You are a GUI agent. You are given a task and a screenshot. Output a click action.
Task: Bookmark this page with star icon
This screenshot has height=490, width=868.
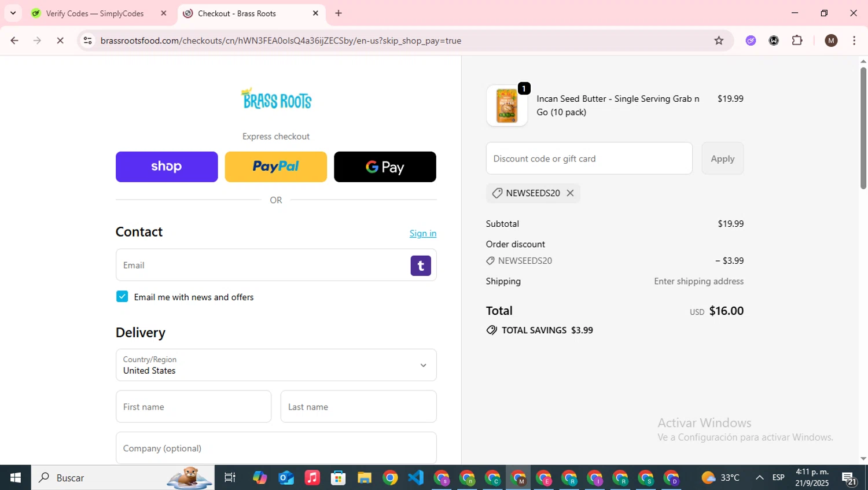click(719, 40)
